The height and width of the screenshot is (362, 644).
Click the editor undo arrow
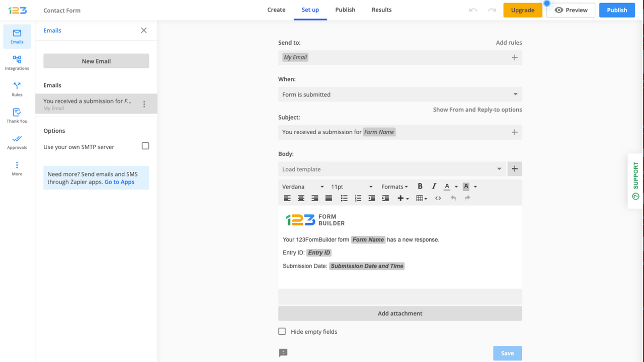[453, 198]
